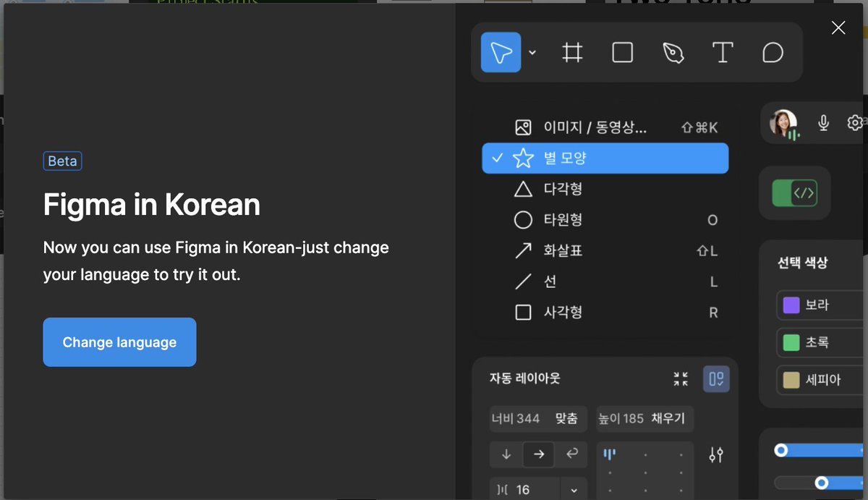The image size is (868, 500).
Task: Click the spacing value 16 field
Action: point(525,490)
